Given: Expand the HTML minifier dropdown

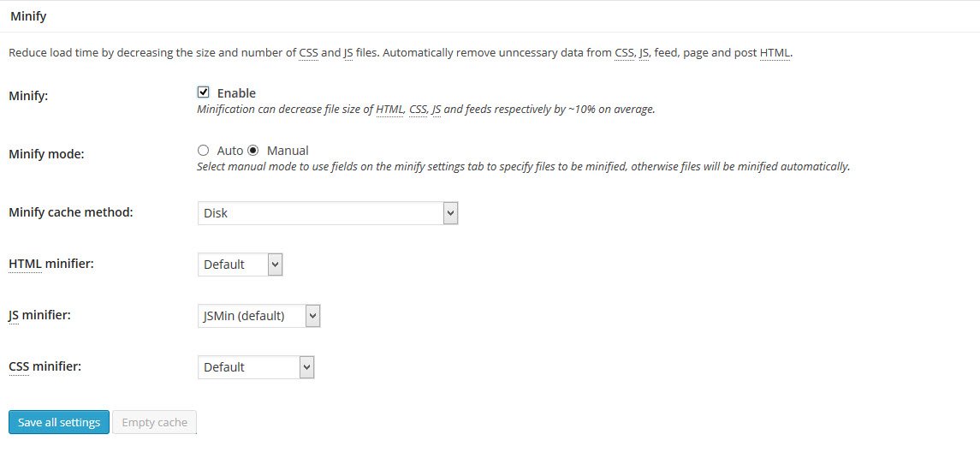Looking at the screenshot, I should tap(240, 265).
